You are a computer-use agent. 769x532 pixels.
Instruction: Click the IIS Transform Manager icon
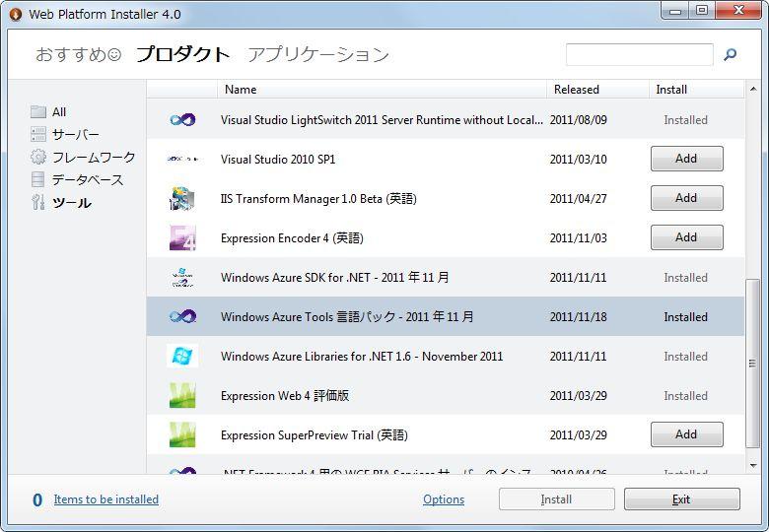[182, 198]
